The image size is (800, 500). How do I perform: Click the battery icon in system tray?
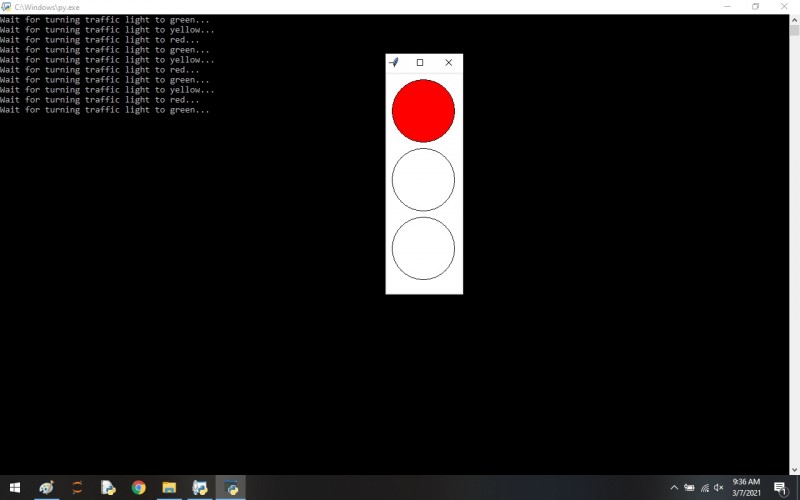coord(689,488)
